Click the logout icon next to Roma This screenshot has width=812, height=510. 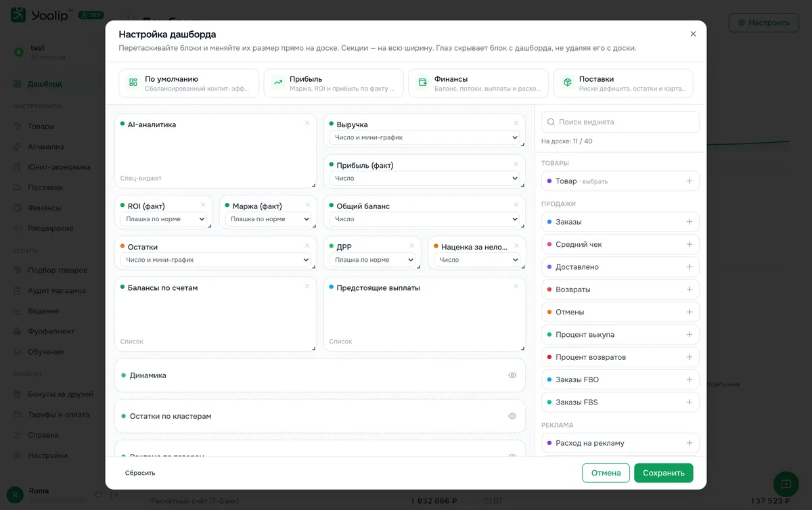[114, 495]
